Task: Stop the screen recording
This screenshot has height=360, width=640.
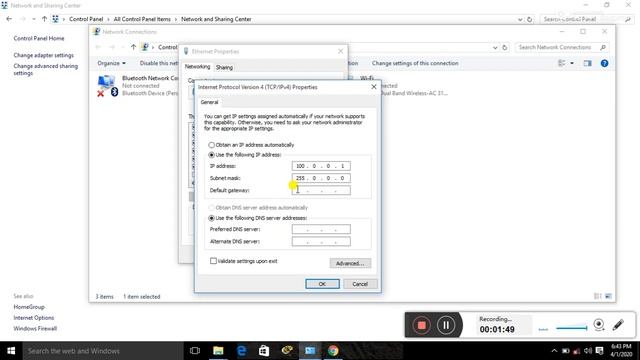Action: point(421,325)
